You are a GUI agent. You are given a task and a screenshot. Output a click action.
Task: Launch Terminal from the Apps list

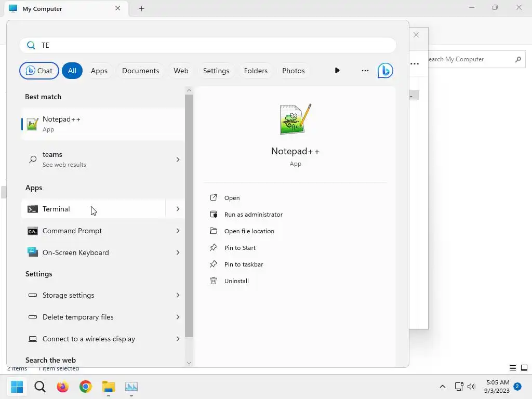click(94, 209)
